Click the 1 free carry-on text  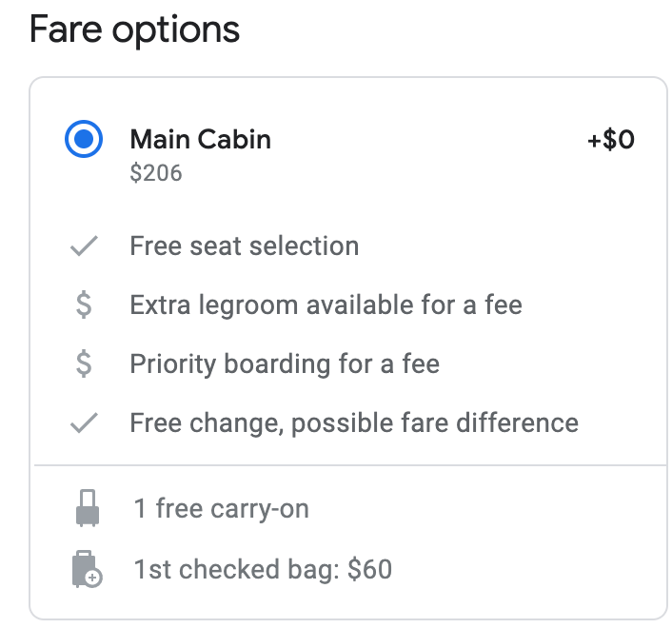[221, 508]
